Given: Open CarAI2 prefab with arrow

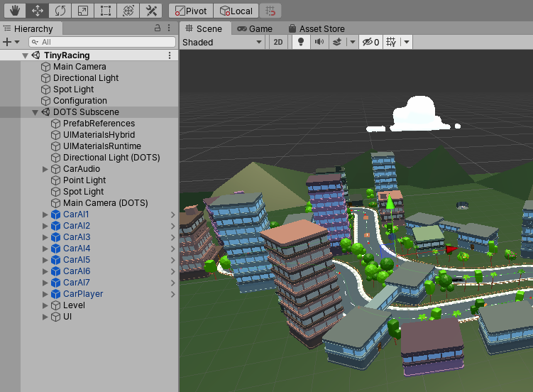Looking at the screenshot, I should [x=172, y=226].
